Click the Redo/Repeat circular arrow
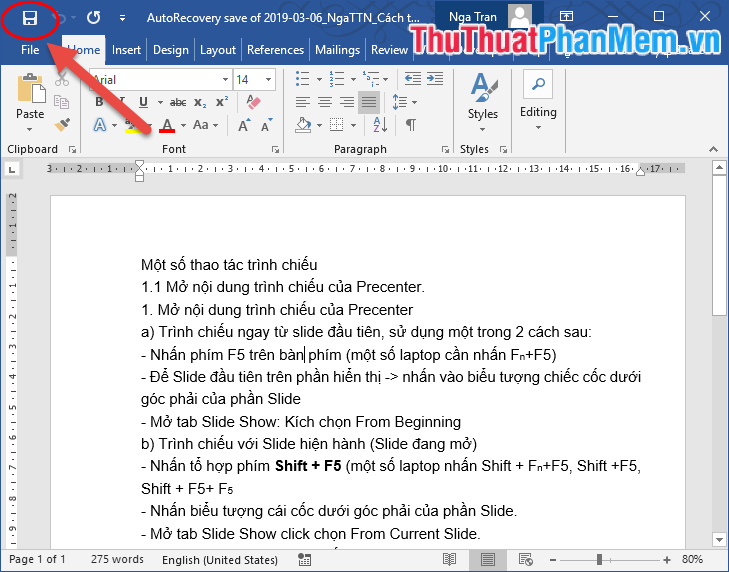The height and width of the screenshot is (572, 729). (93, 18)
